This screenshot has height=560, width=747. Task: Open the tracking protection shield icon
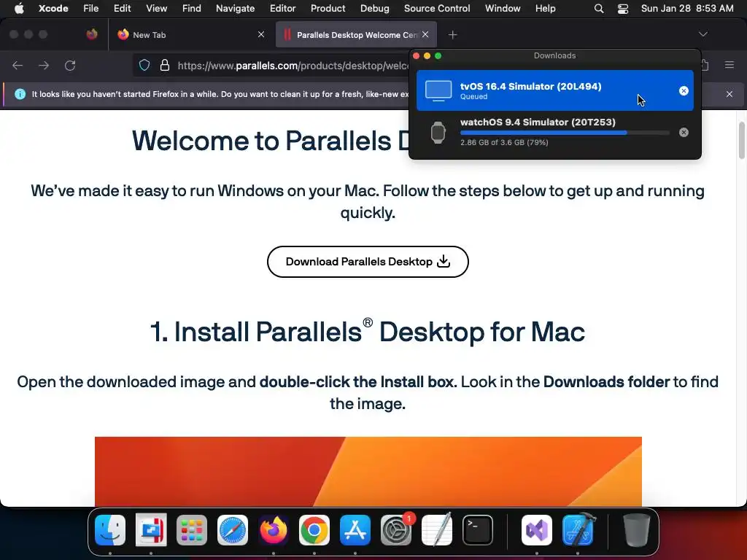[144, 65]
